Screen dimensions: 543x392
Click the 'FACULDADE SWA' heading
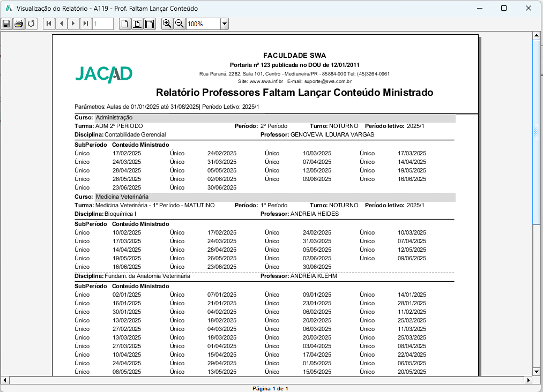click(x=295, y=55)
